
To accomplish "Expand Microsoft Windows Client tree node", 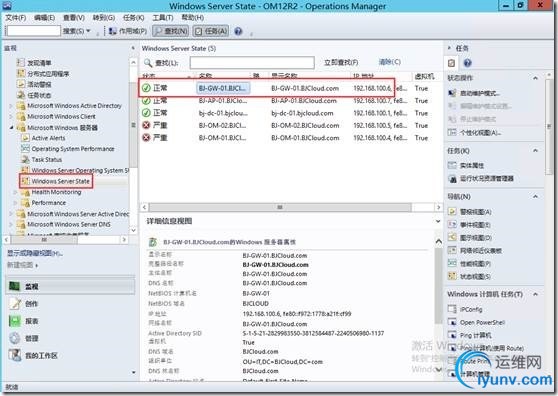I will point(11,116).
